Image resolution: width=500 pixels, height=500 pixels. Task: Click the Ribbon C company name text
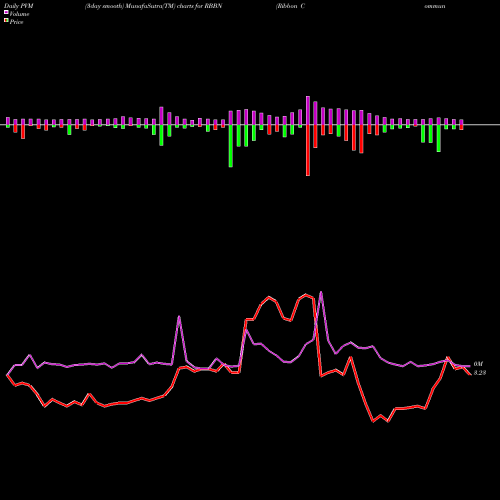[290, 6]
